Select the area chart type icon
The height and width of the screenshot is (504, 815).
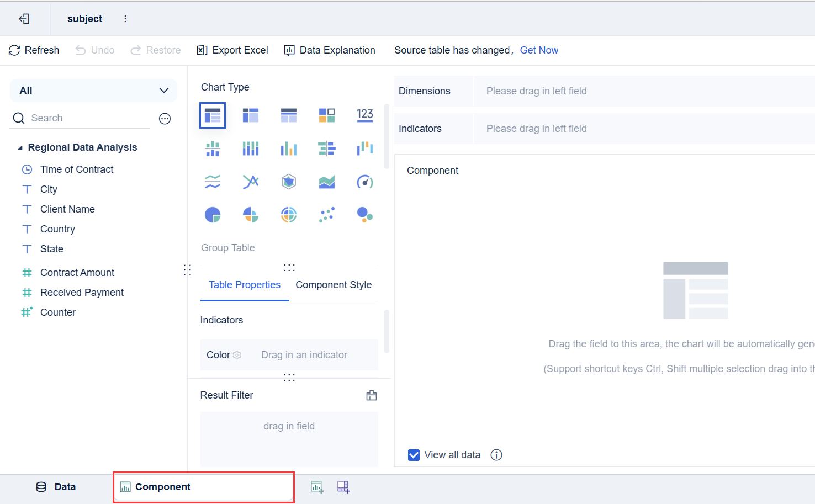327,182
